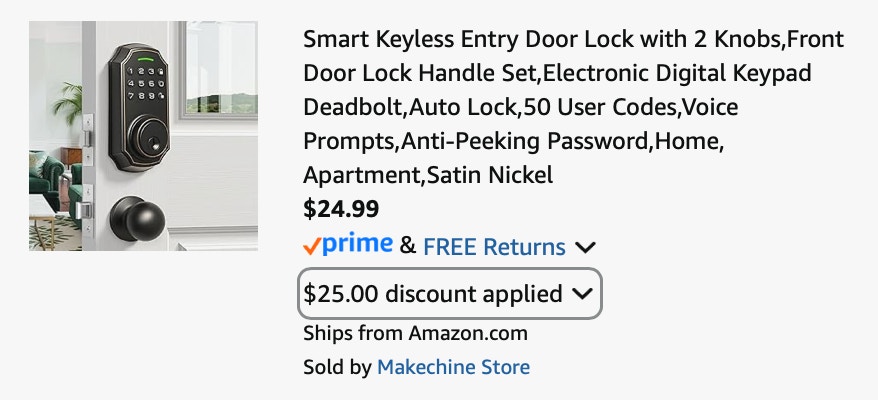Open the $25.00 discount applied dropdown
The width and height of the screenshot is (878, 400).
tap(450, 294)
